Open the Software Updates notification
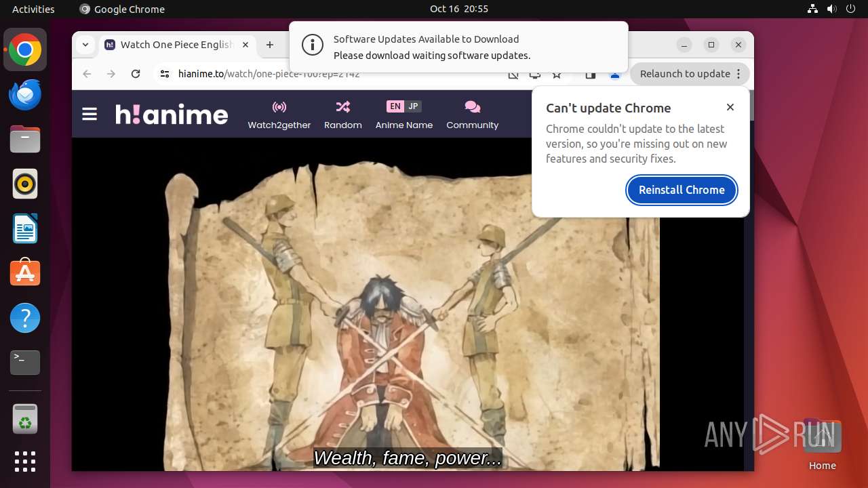This screenshot has height=488, width=868. 458,47
